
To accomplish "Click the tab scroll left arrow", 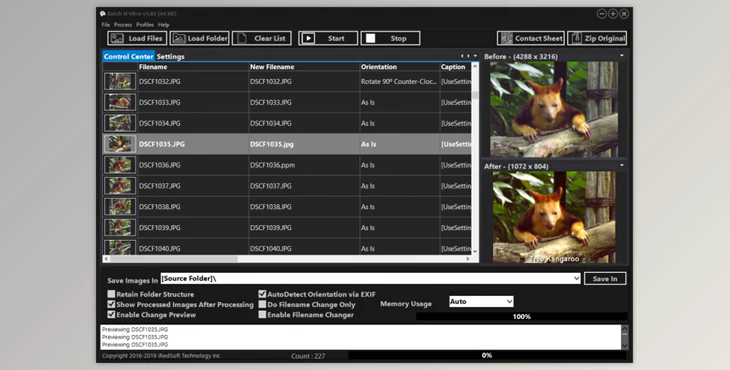I will (x=462, y=56).
